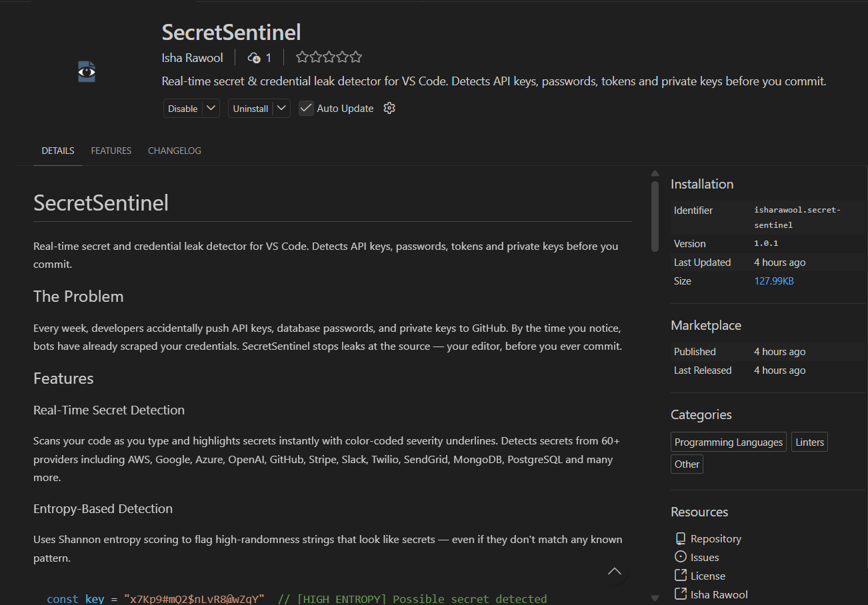Click the readme scrollbar thumb
The image size is (868, 605).
(x=655, y=216)
